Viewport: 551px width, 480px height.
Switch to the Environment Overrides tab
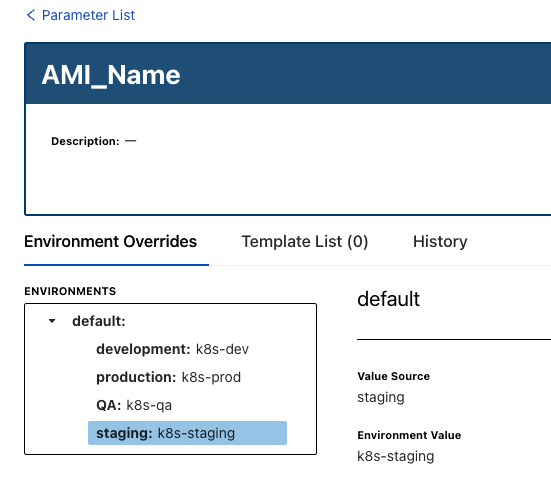pos(110,242)
